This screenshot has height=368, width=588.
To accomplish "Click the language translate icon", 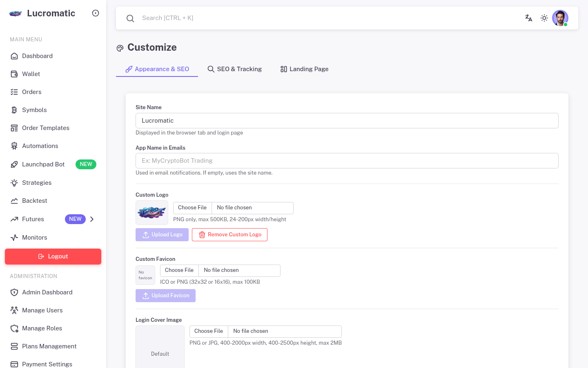I will tap(528, 18).
